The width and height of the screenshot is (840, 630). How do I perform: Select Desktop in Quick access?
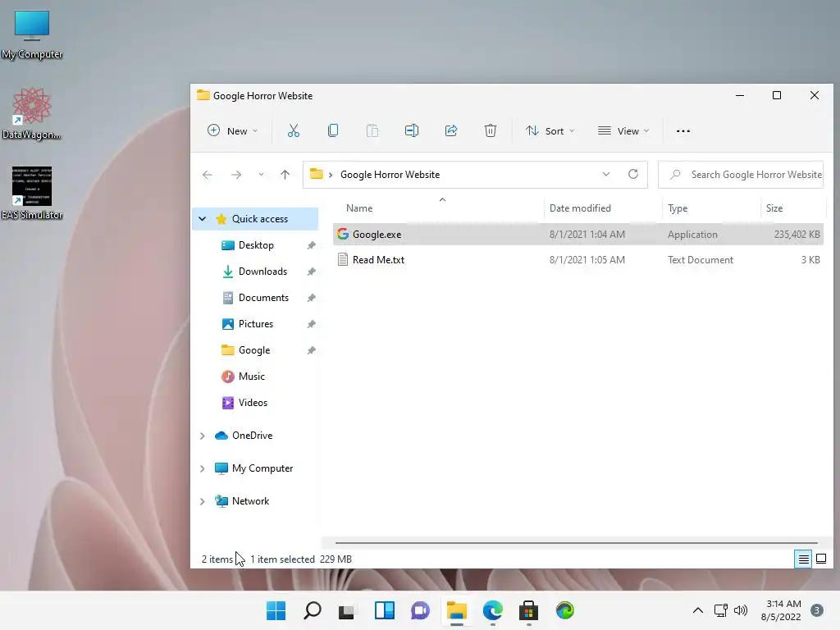tap(256, 245)
